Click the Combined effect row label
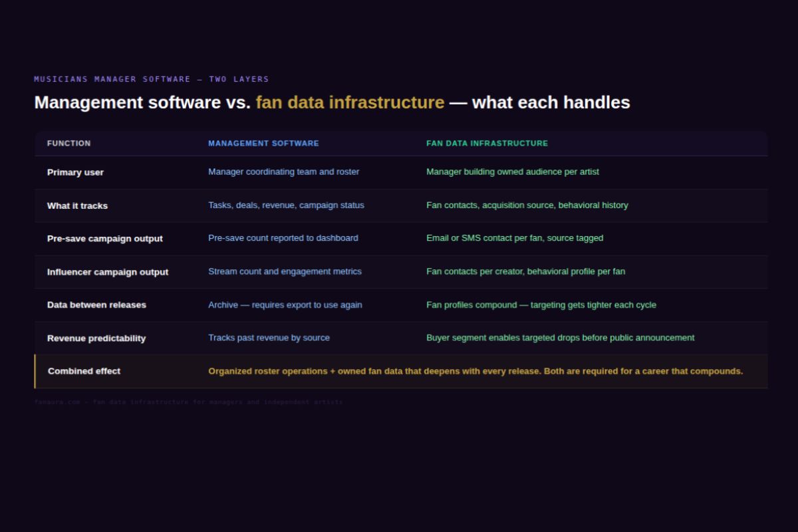798x532 pixels. [84, 371]
